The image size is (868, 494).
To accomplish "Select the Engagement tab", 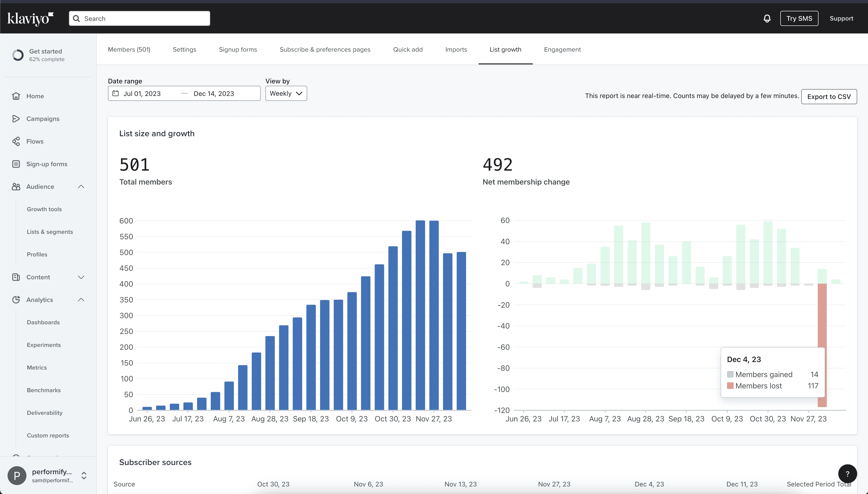I will 562,49.
